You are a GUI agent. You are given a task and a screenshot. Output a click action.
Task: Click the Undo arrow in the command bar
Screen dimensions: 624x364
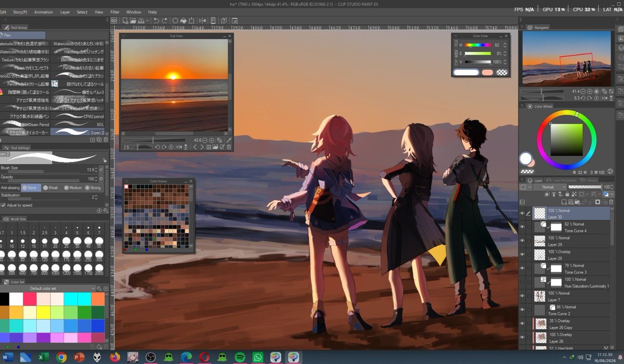pyautogui.click(x=157, y=20)
